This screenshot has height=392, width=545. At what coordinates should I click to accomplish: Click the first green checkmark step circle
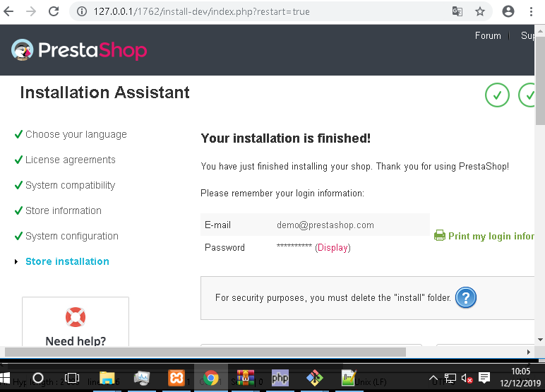[497, 95]
